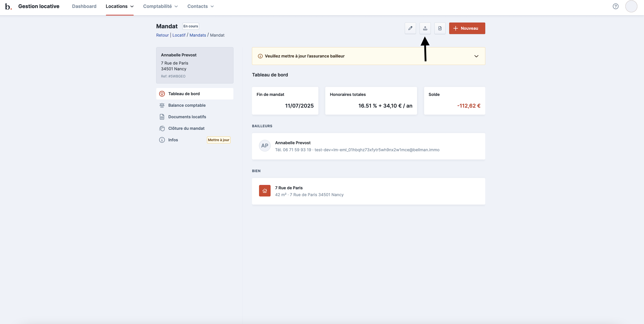Click the Nouveau button

(467, 28)
